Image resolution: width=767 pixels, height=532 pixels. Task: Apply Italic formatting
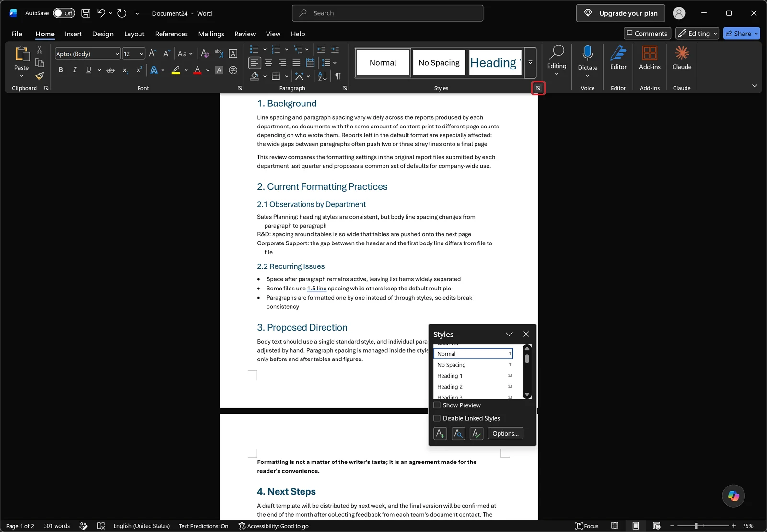(74, 70)
